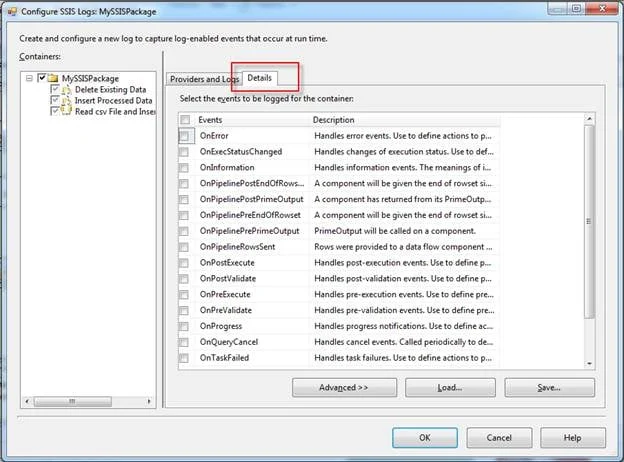Open Help for SSIS logs

point(573,438)
